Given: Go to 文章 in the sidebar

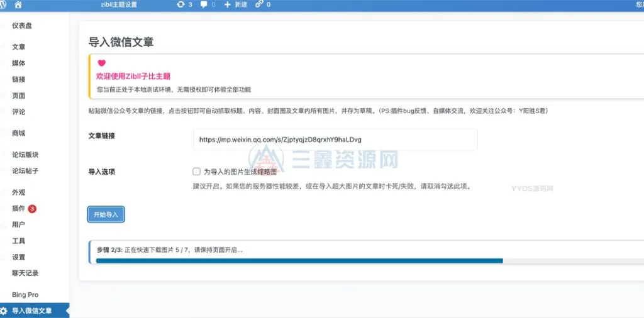Looking at the screenshot, I should tap(19, 47).
